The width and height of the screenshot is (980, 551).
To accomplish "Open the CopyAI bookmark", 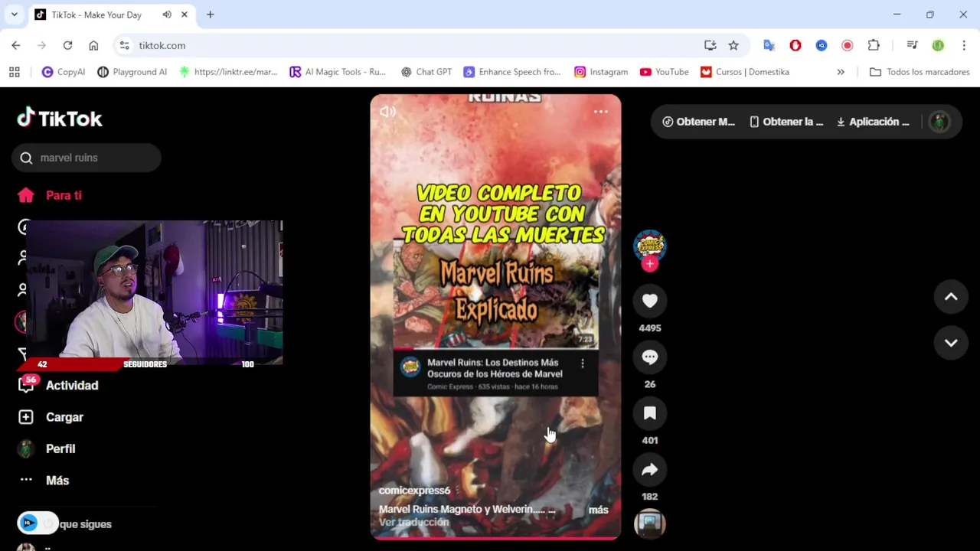I will [64, 72].
